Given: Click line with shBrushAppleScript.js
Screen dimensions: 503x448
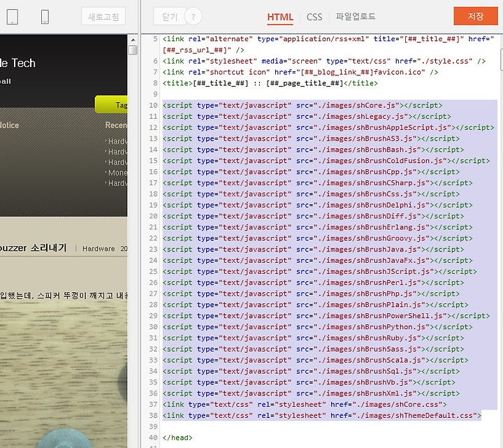Looking at the screenshot, I should (328, 127).
